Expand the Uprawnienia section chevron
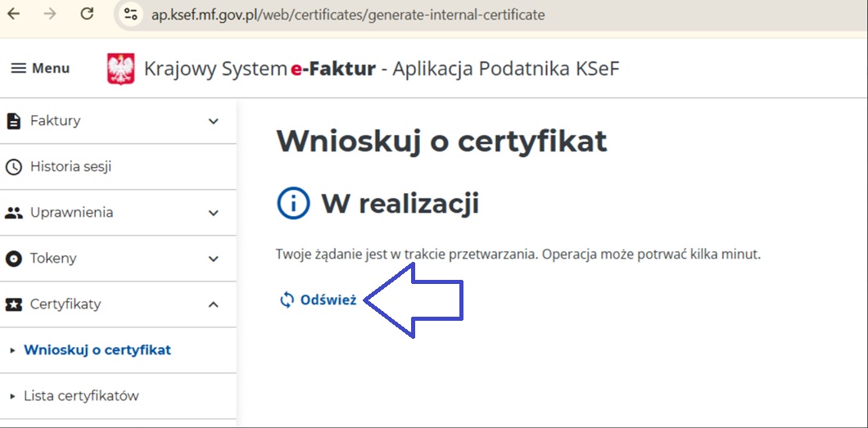 coord(214,213)
